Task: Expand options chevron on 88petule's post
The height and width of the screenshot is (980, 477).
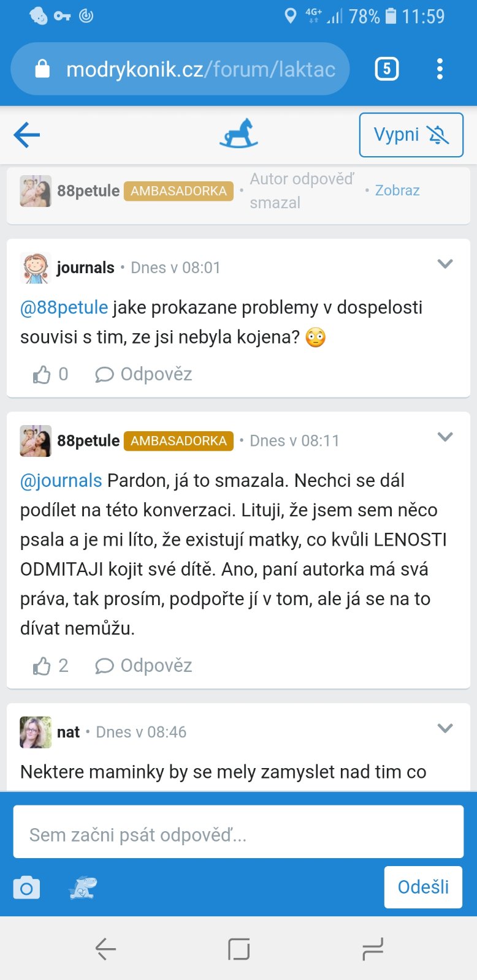Action: pyautogui.click(x=445, y=437)
